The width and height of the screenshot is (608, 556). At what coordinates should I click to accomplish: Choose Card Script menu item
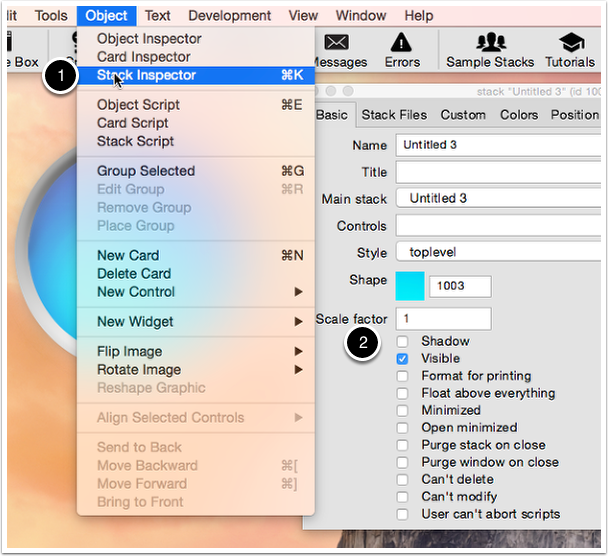click(x=196, y=123)
